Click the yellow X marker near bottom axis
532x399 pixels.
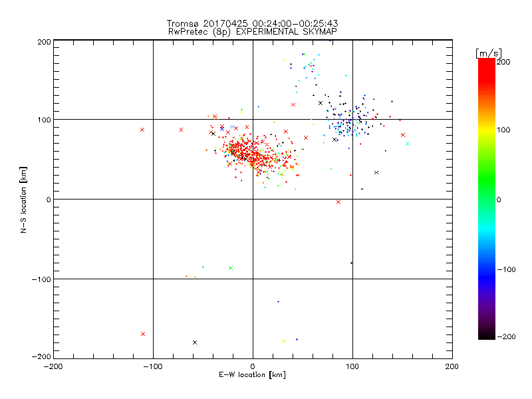284,342
